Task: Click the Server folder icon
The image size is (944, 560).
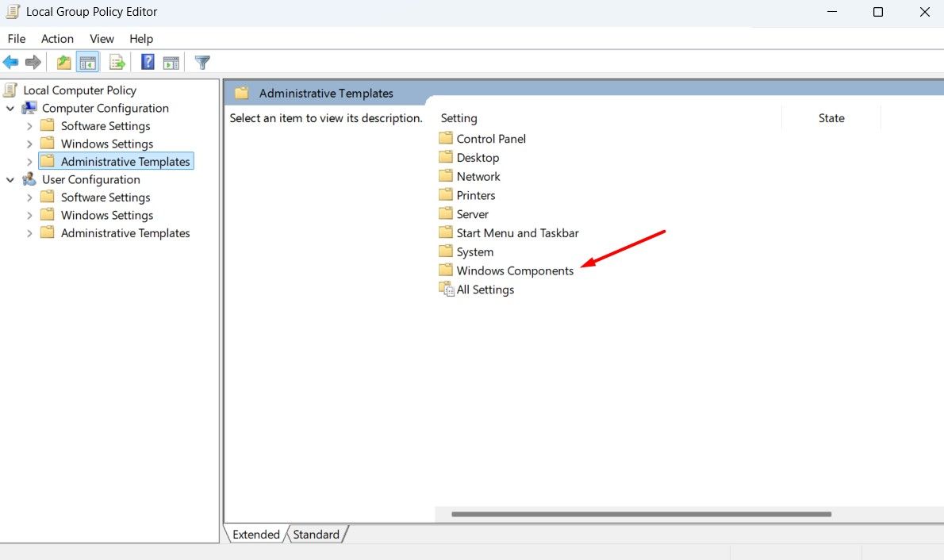Action: tap(446, 213)
